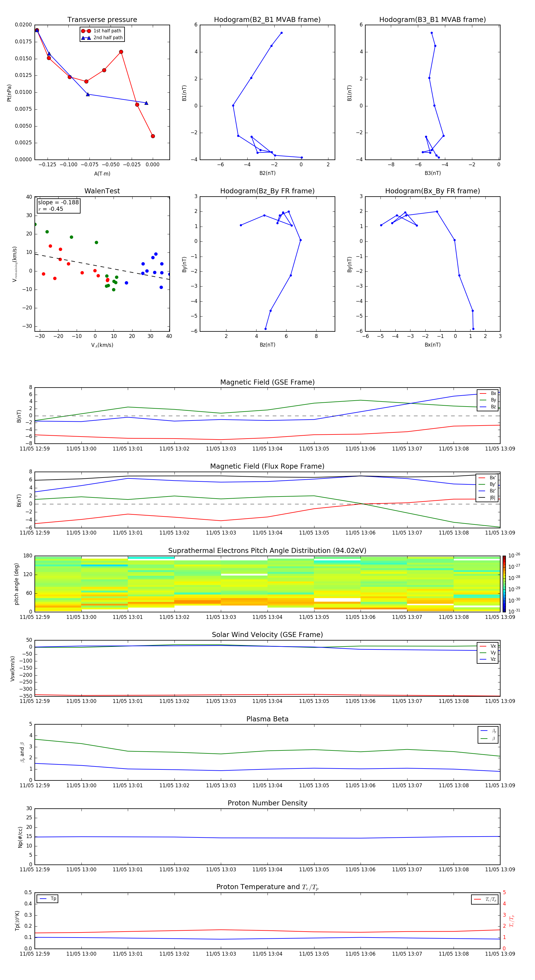Click the 'B2(nT)' x-axis label
The height and width of the screenshot is (980, 535).
(x=267, y=173)
